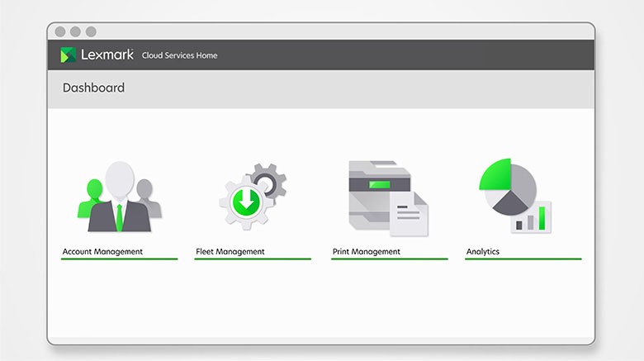Go to the Fleet Management label
Screen dimensions: 644x361
pos(230,251)
